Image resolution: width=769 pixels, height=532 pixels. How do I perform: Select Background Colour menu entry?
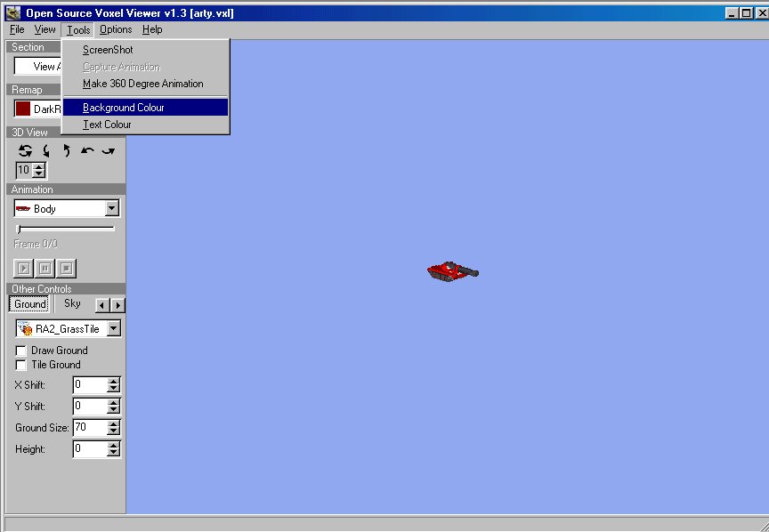pyautogui.click(x=146, y=108)
